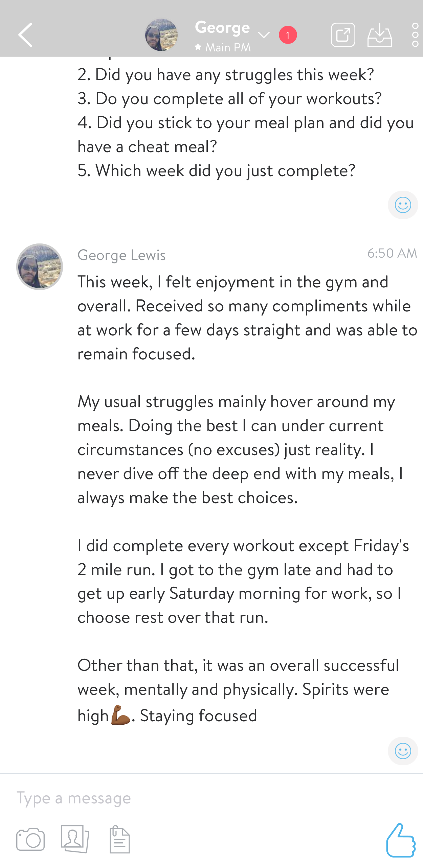This screenshot has width=423, height=868.
Task: Add emoji reaction to the questions message
Action: point(403,205)
